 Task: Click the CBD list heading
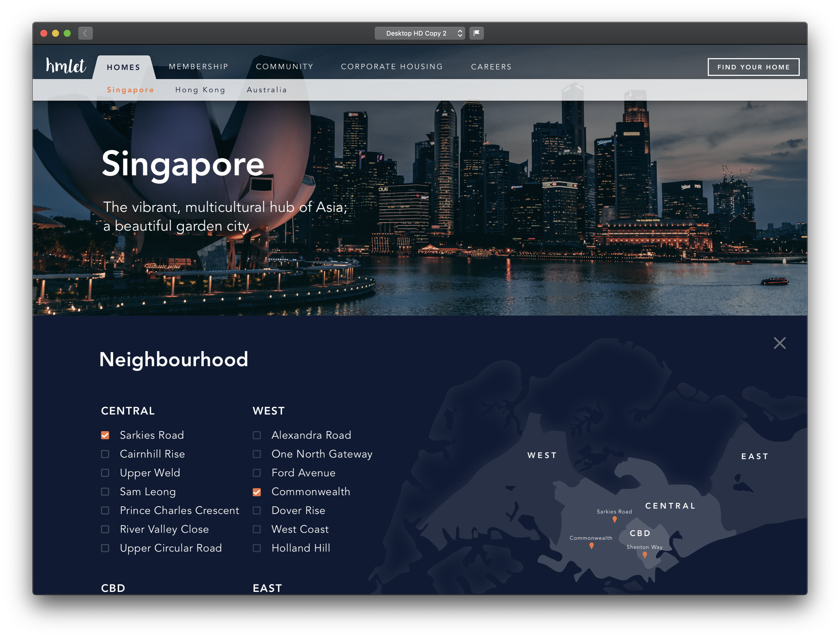[x=113, y=588]
